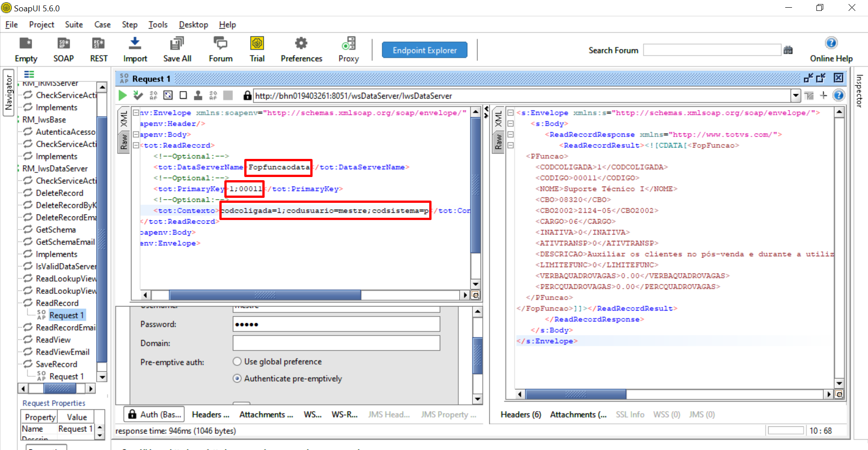The image size is (868, 450).
Task: Click the blue help icon in request toolbar
Action: (x=838, y=96)
